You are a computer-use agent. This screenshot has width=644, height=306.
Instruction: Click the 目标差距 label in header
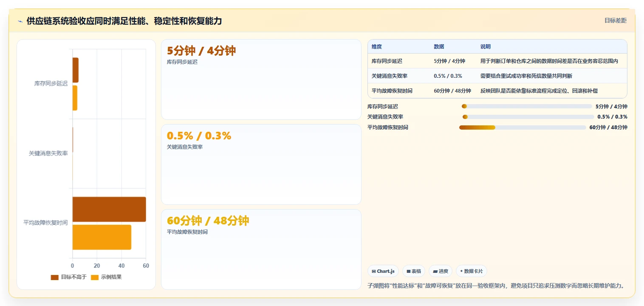coord(616,20)
